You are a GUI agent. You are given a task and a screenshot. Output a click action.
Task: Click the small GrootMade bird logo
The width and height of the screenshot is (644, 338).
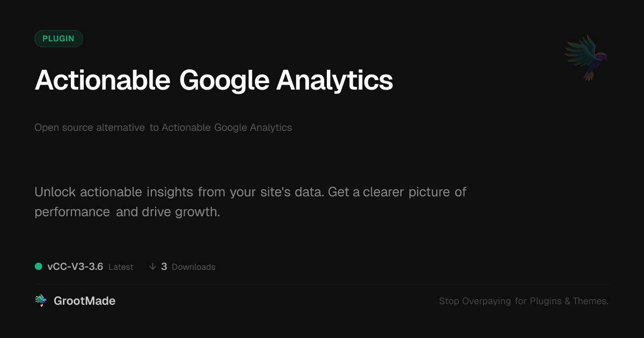(41, 301)
